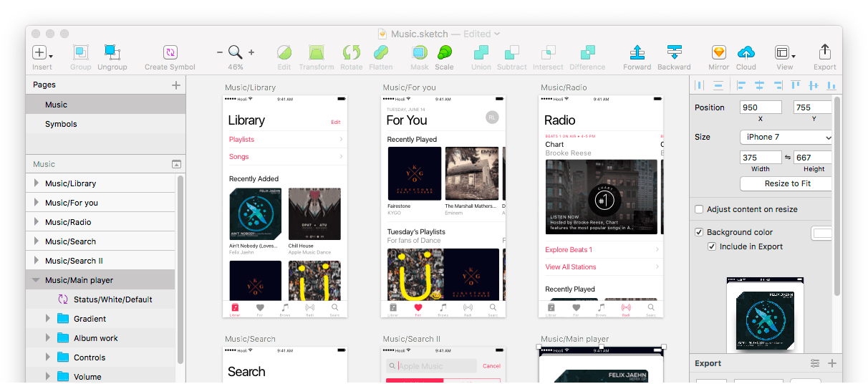Click the Width field
868x384 pixels.
click(x=760, y=157)
